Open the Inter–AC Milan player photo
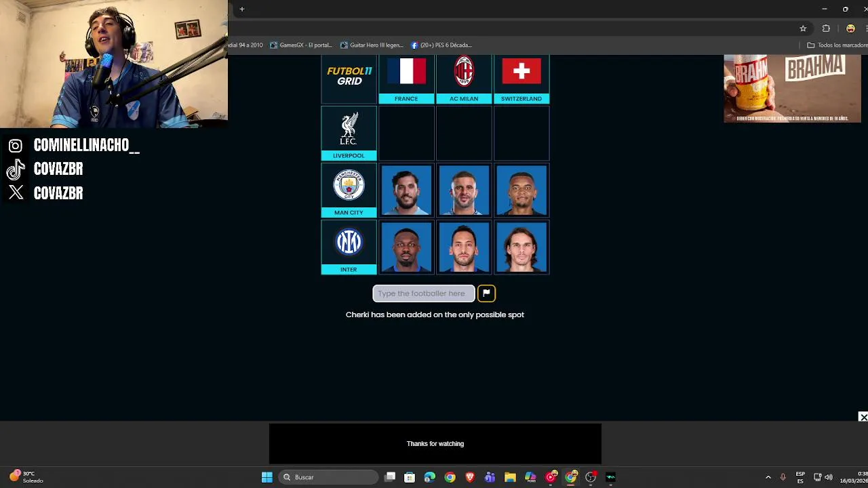 point(464,247)
